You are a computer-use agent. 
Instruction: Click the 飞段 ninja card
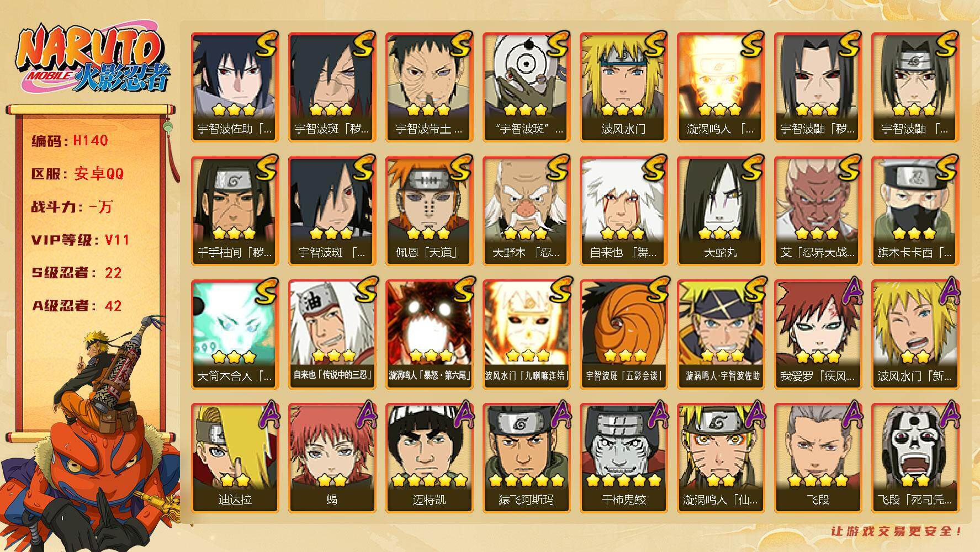pos(818,458)
